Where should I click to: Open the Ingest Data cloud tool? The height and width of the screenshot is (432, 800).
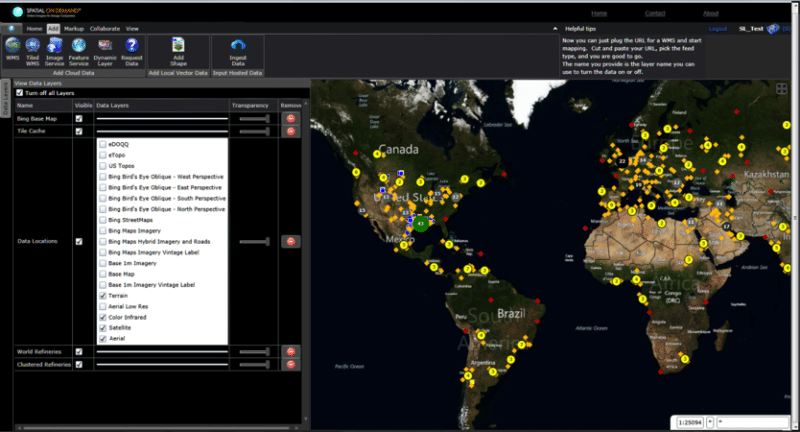[238, 47]
